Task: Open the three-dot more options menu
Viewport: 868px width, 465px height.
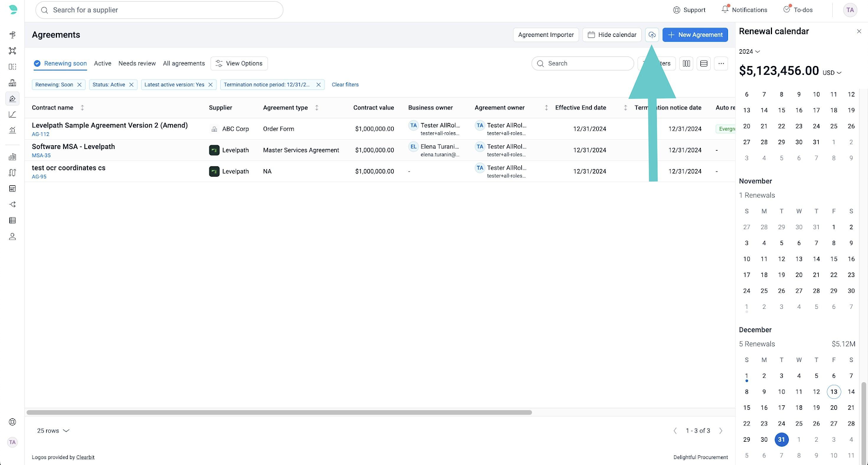Action: tap(721, 63)
